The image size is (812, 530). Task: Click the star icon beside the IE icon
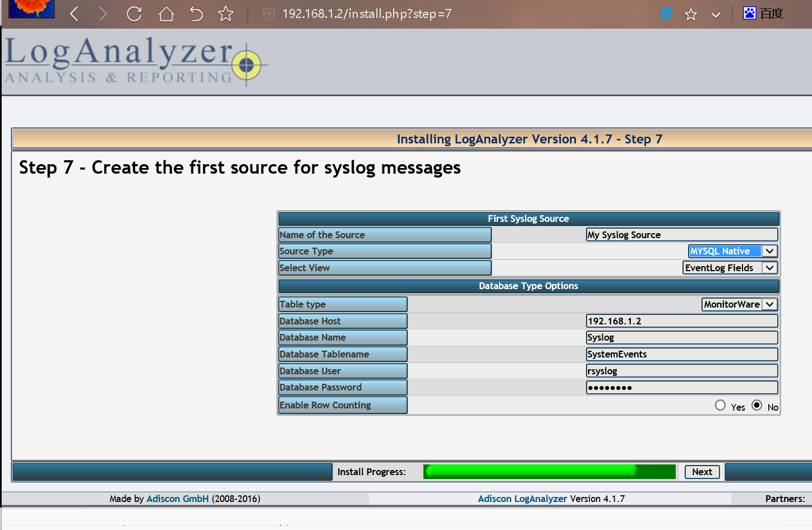[x=691, y=14]
